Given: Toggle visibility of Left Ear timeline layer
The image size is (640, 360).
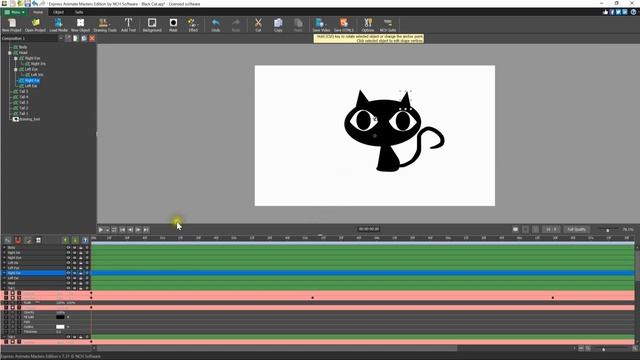Looking at the screenshot, I should pyautogui.click(x=68, y=278).
